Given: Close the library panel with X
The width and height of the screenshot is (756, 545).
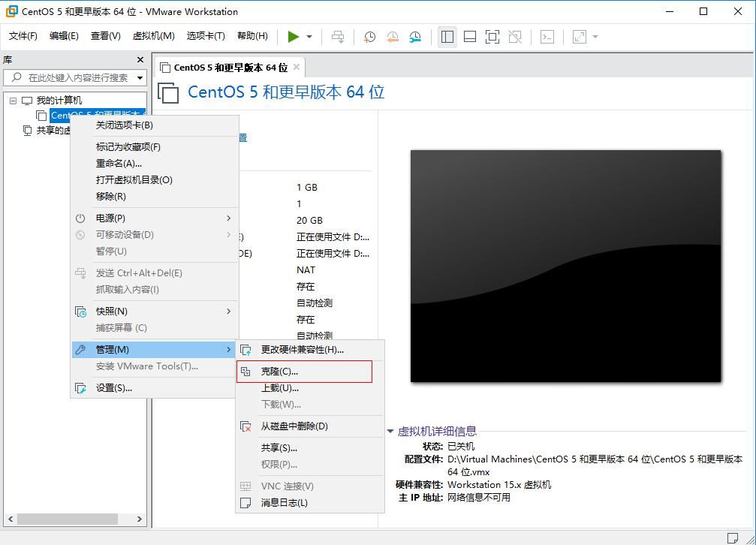Looking at the screenshot, I should (140, 60).
